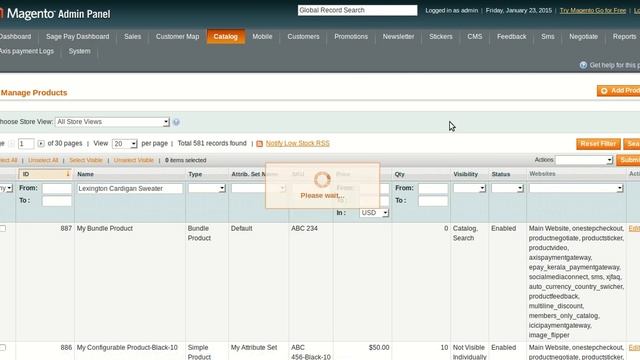The width and height of the screenshot is (640, 360).
Task: Open the Visibility filter dropdown
Action: [469, 188]
